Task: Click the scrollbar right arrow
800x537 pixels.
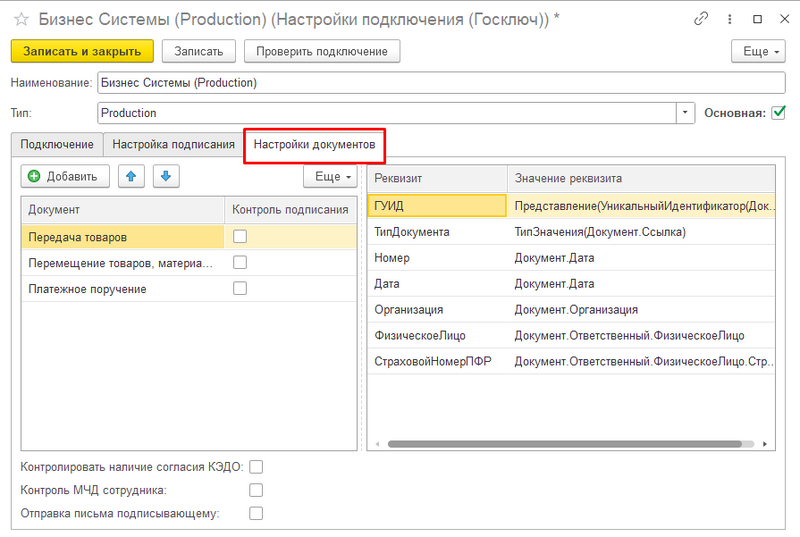Action: (765, 444)
